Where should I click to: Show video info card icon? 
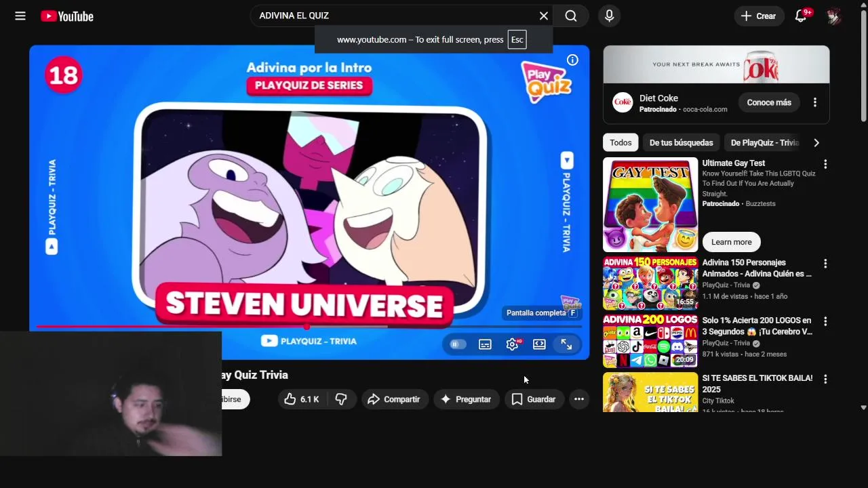coord(572,60)
